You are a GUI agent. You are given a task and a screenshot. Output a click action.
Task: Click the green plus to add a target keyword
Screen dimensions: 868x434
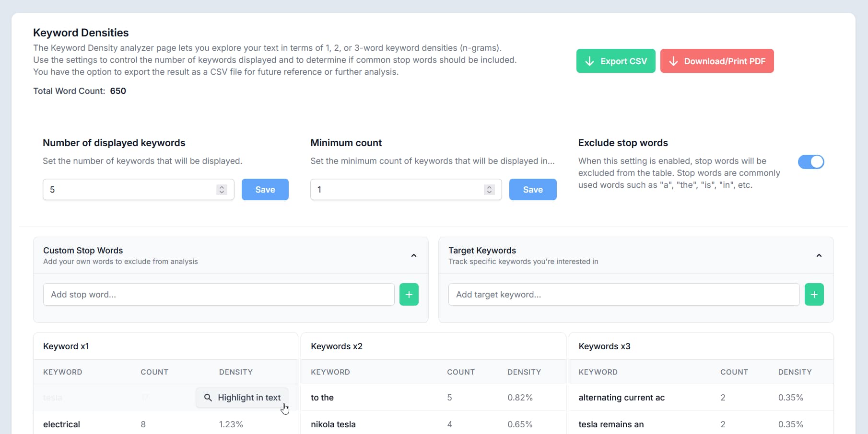coord(814,294)
